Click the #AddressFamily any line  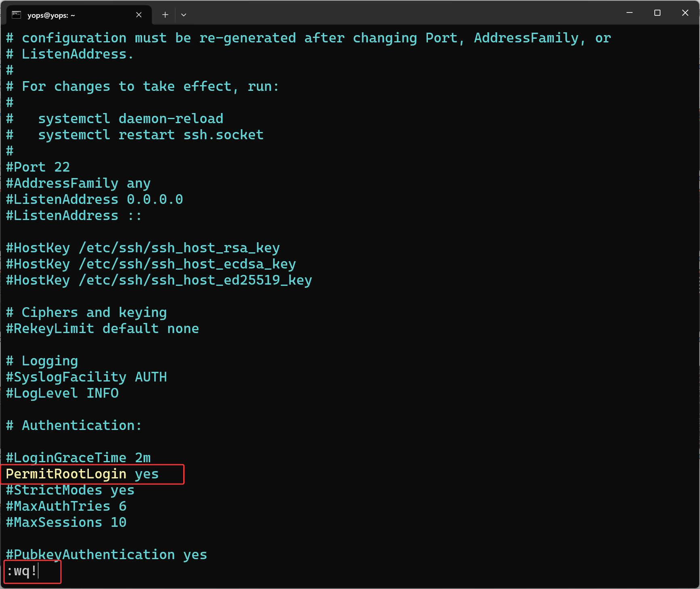78,183
